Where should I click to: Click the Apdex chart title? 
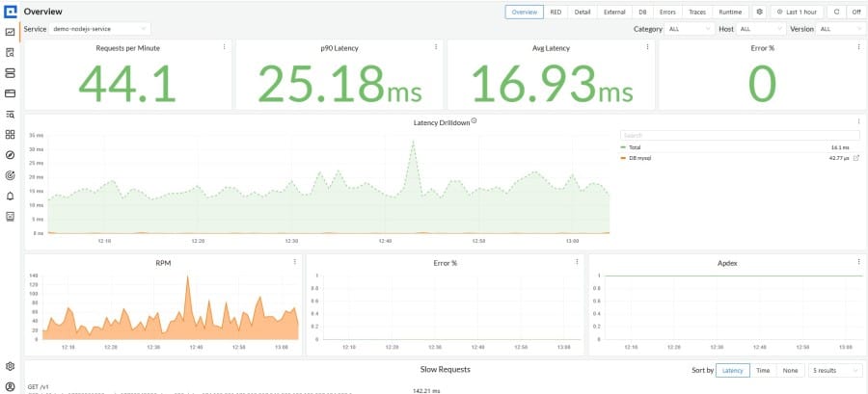pos(725,263)
